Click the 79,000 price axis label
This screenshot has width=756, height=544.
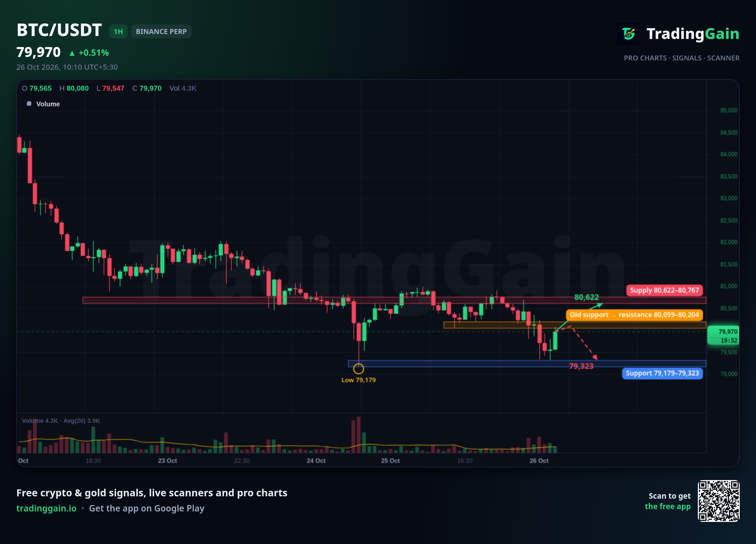(x=729, y=374)
